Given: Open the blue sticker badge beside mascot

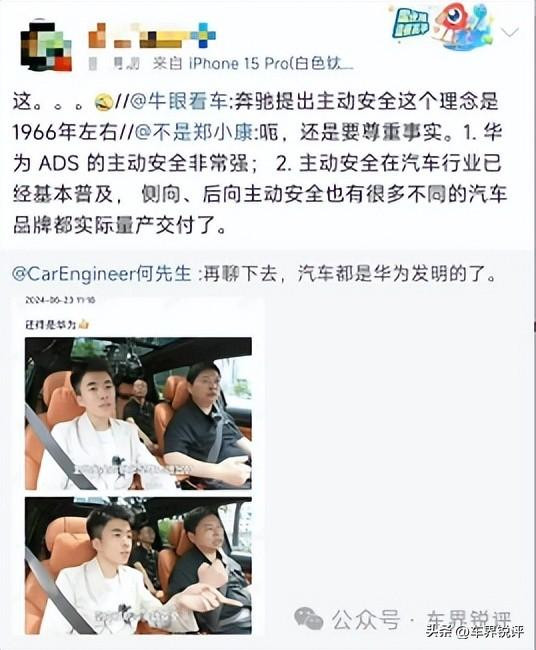Looking at the screenshot, I should pyautogui.click(x=411, y=24).
